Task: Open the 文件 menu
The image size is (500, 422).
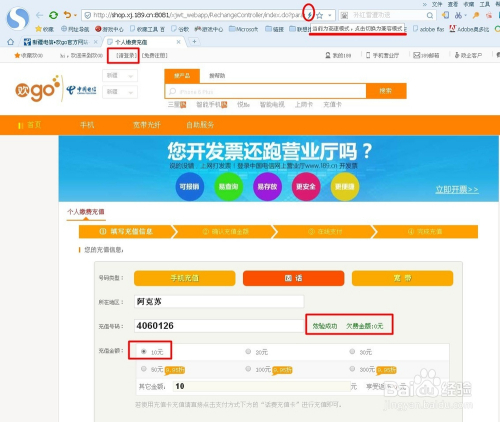Action: pos(437,4)
